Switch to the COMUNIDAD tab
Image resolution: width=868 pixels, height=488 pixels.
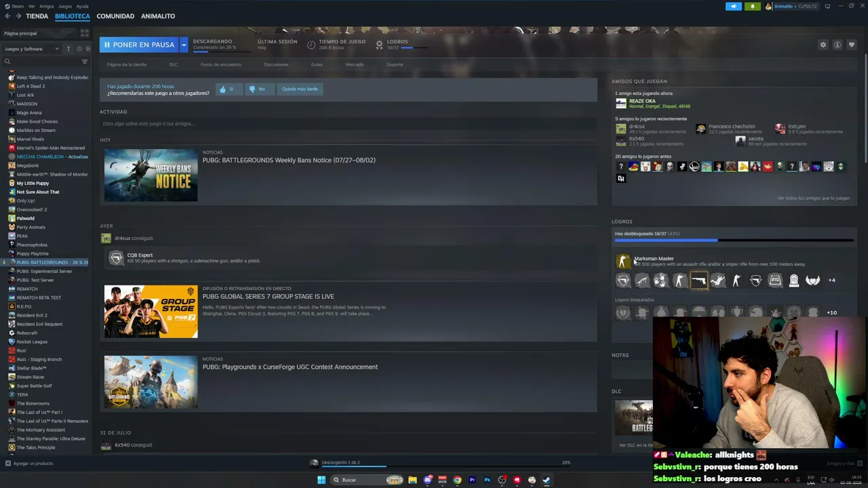pyautogui.click(x=115, y=16)
